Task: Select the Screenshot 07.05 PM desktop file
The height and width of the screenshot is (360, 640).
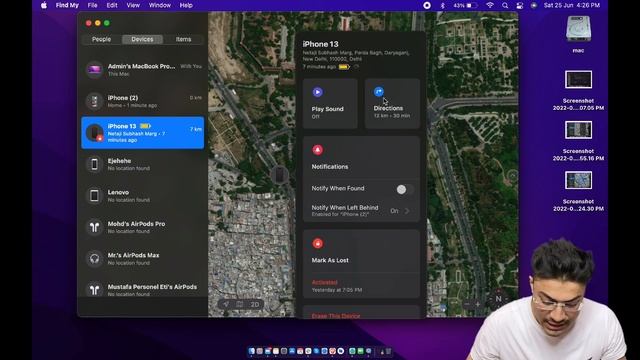Action: [x=578, y=80]
